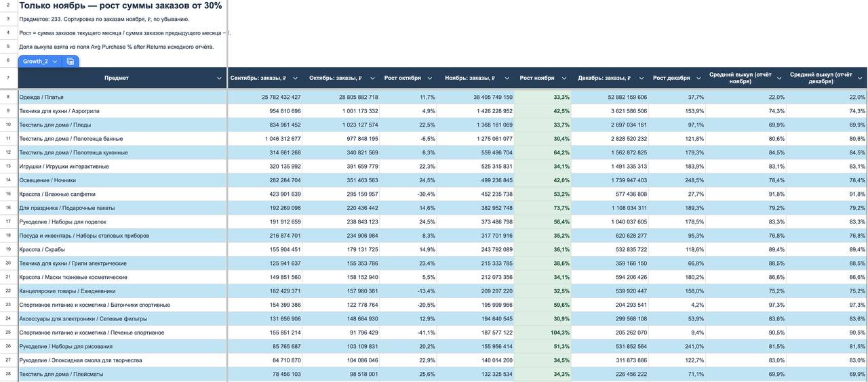Select October growth cell -30,4%
Image resolution: width=868 pixels, height=382 pixels.
(x=408, y=194)
